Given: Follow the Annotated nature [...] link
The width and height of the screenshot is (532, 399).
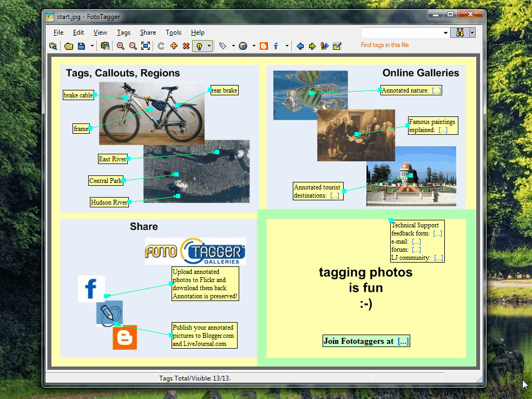Looking at the screenshot, I should [x=436, y=90].
